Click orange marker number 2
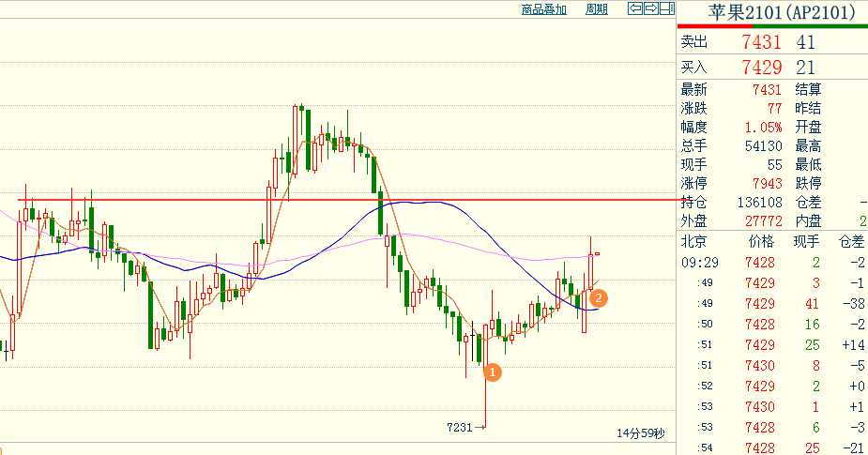This screenshot has width=868, height=455. tap(599, 298)
